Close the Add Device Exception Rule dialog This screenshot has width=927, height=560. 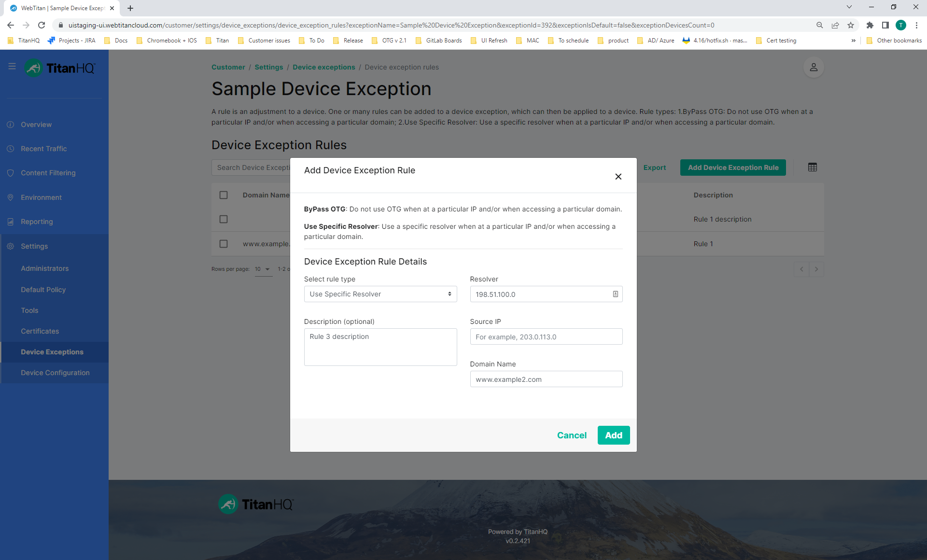point(618,177)
